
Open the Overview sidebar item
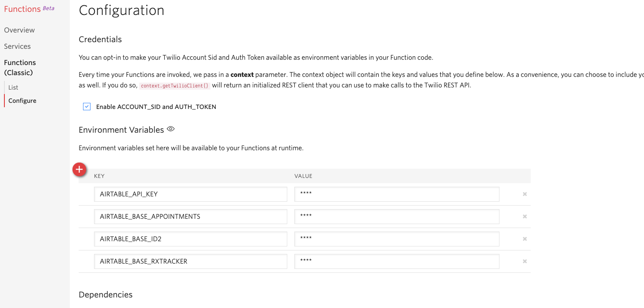pos(19,30)
